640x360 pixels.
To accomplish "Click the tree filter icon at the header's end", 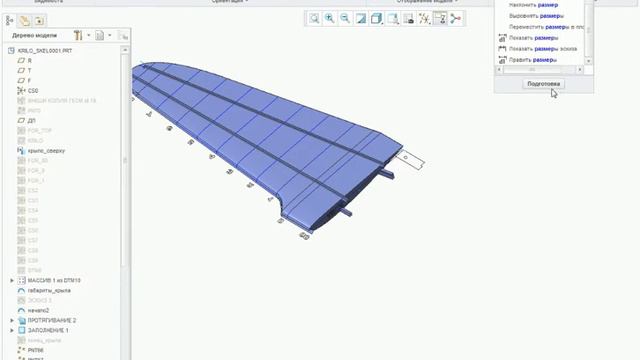I will point(123,36).
